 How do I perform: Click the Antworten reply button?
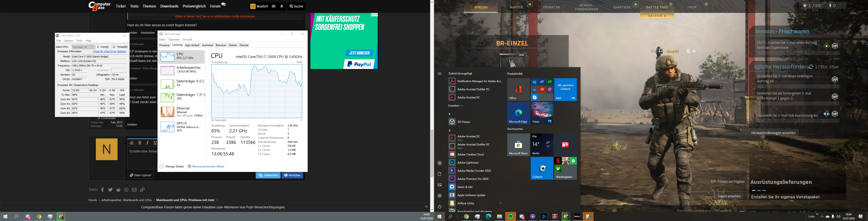[x=268, y=175]
